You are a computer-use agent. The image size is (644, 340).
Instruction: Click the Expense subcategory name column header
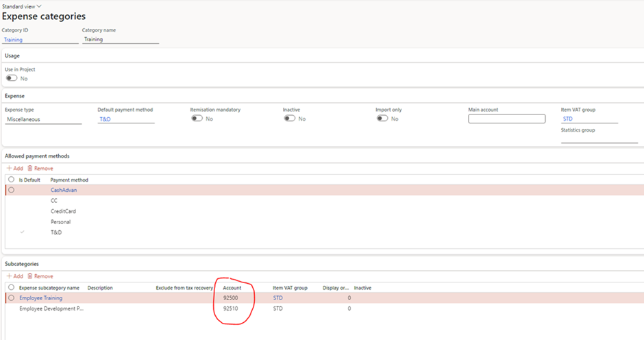tap(49, 288)
